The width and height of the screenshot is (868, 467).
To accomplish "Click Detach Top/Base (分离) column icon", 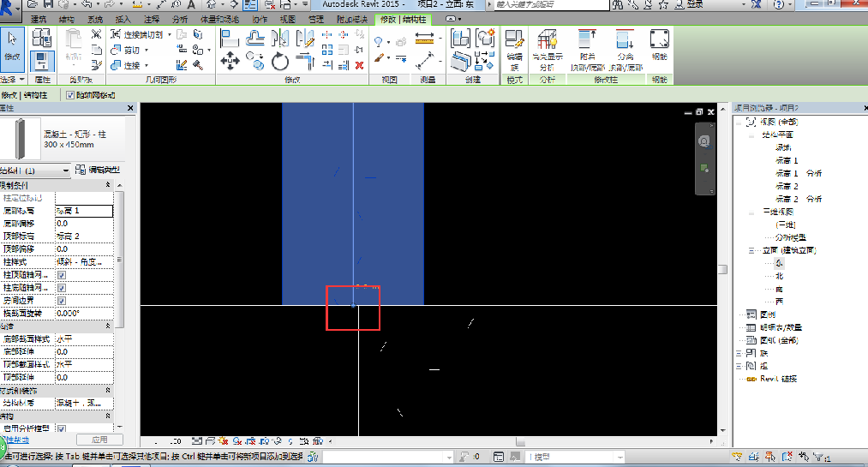I will [x=625, y=50].
